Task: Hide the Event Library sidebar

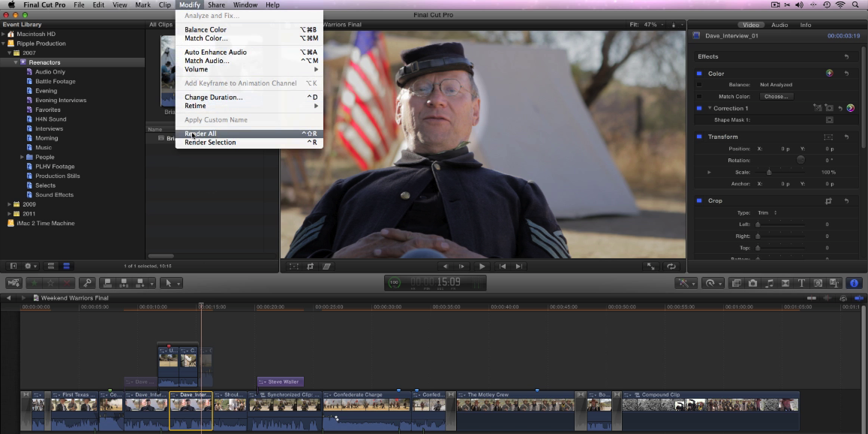Action: pos(14,266)
